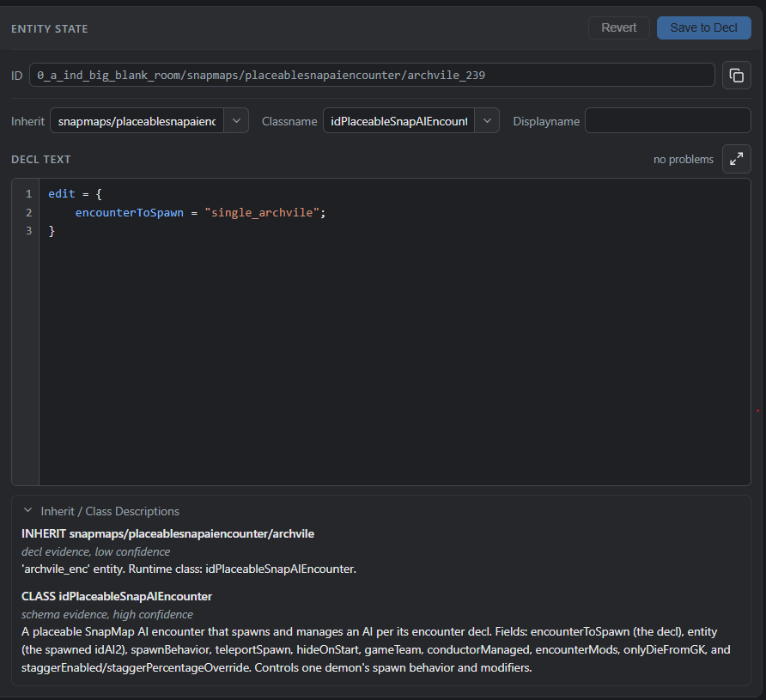Screen dimensions: 766x700
Task: Open the Classname dropdown arrow
Action: coord(487,120)
